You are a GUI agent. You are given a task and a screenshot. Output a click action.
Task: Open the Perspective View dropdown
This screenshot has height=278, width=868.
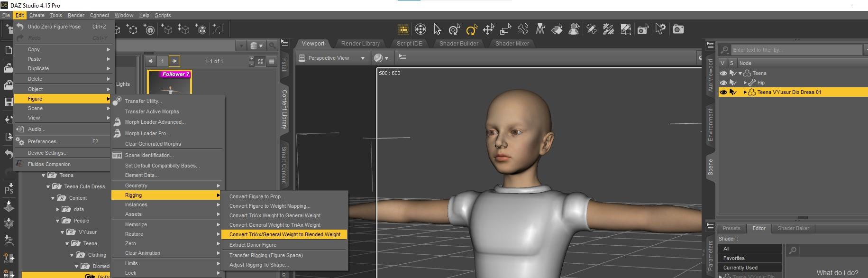pos(363,58)
